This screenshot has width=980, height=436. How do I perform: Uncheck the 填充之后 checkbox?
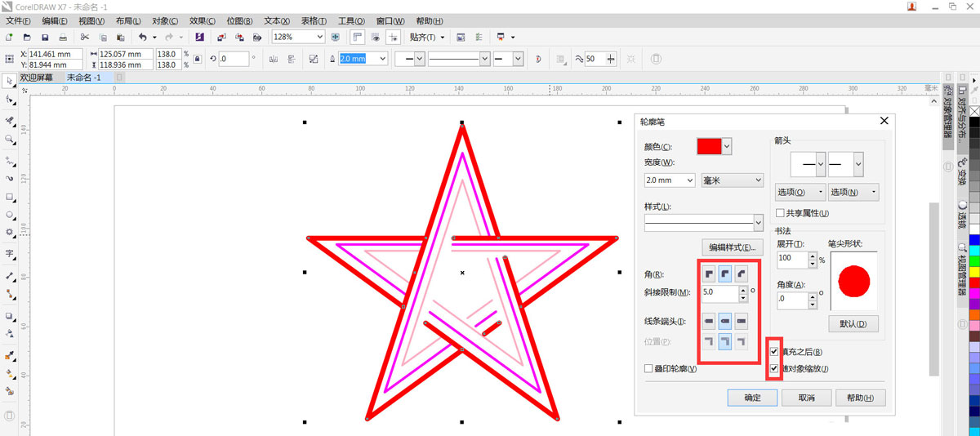pos(774,352)
